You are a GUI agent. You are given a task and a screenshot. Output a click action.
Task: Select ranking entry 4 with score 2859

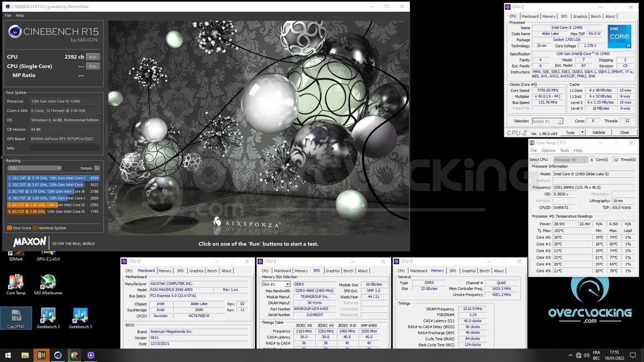53,198
